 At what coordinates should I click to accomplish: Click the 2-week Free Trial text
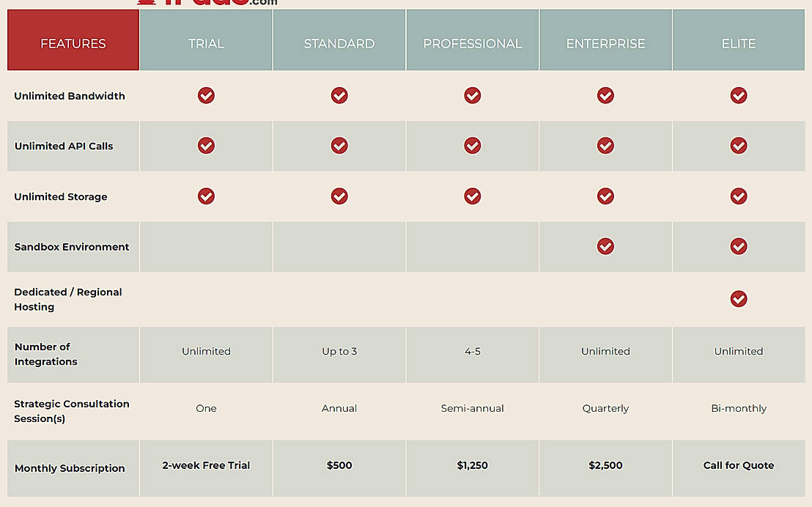click(206, 465)
